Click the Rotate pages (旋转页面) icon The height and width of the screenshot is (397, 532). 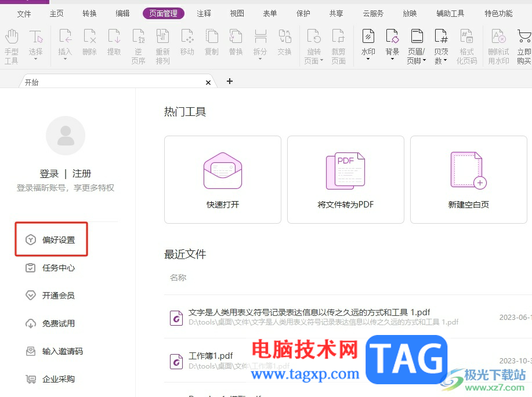coord(314,37)
